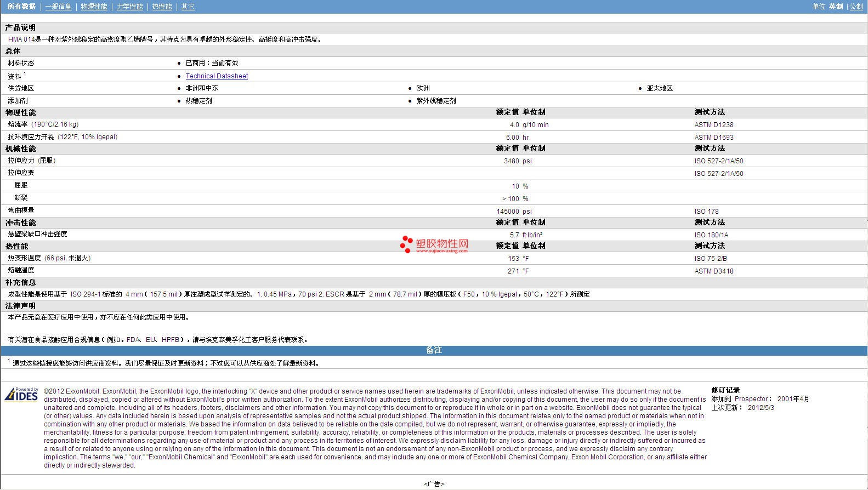
Task: Click the 非洲和中东 region entry
Action: 202,88
